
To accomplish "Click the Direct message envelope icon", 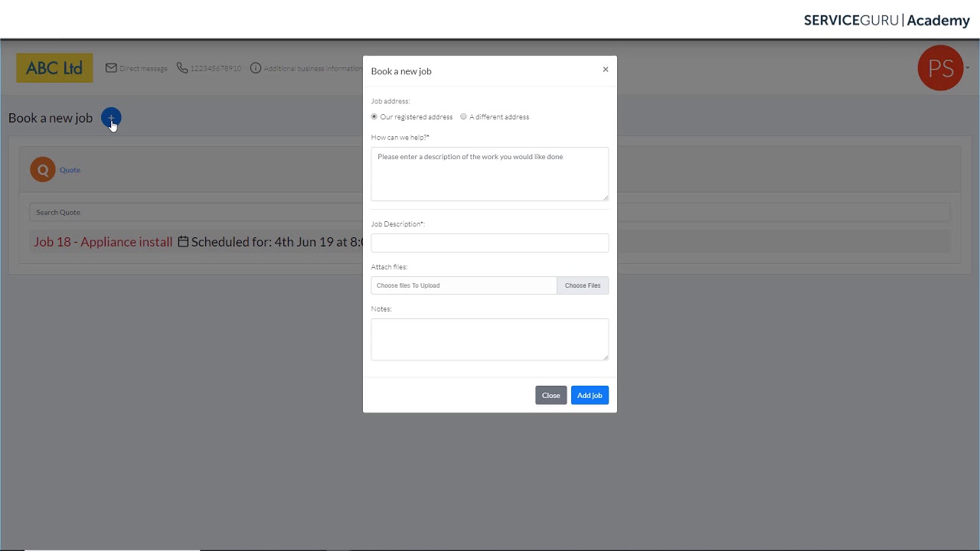I will coord(111,68).
